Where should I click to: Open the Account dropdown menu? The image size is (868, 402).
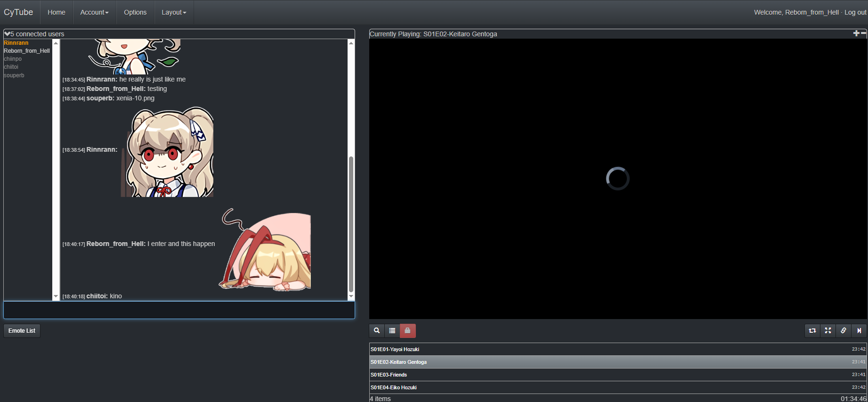pos(94,12)
